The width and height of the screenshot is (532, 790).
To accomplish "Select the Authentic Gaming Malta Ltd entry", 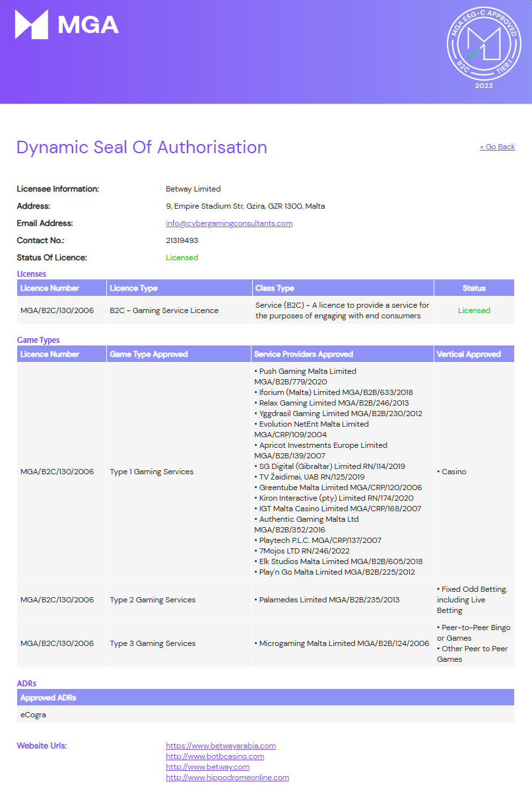I will 306,524.
